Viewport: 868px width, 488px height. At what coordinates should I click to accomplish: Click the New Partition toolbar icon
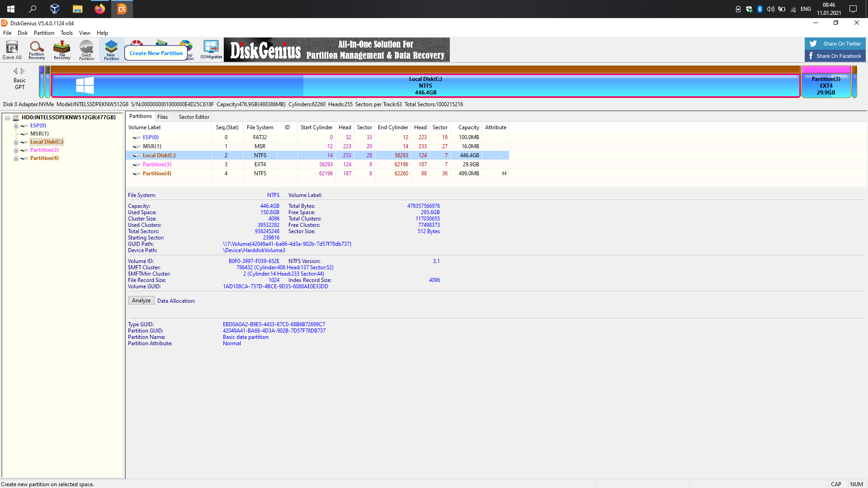[x=111, y=50]
